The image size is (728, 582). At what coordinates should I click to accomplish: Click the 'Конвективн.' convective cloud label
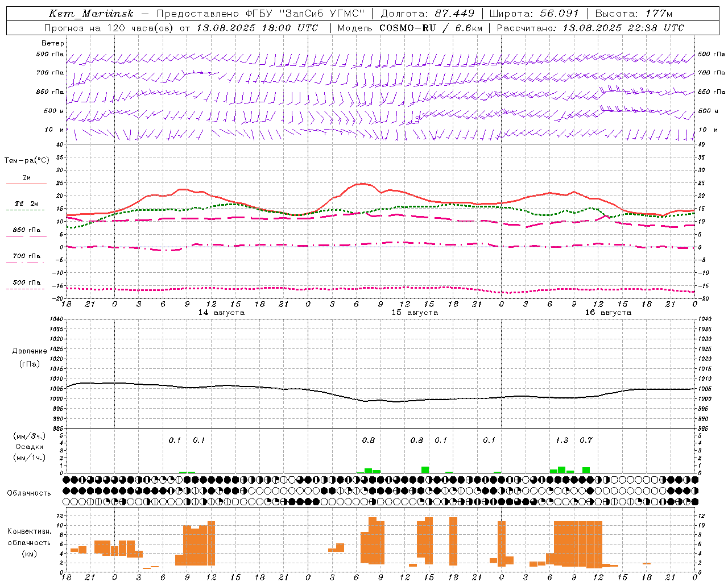click(30, 531)
